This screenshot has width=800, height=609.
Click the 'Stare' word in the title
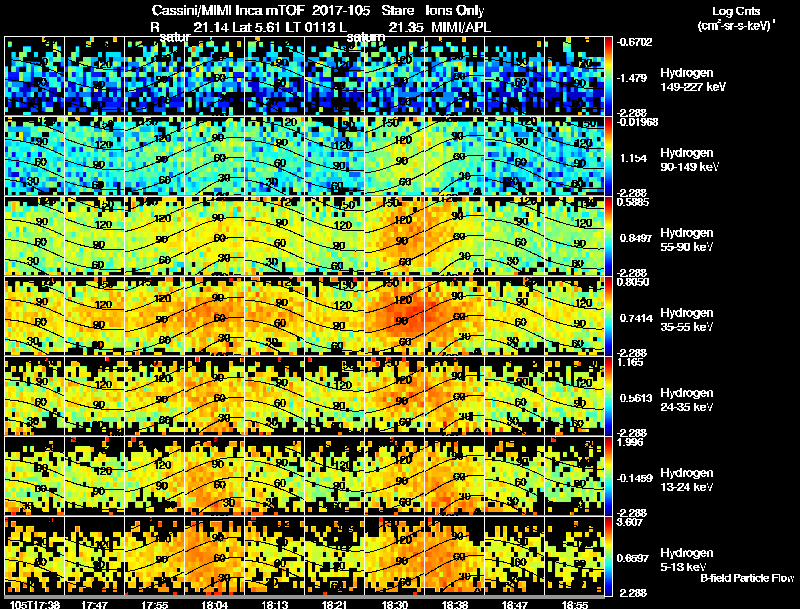click(x=398, y=10)
